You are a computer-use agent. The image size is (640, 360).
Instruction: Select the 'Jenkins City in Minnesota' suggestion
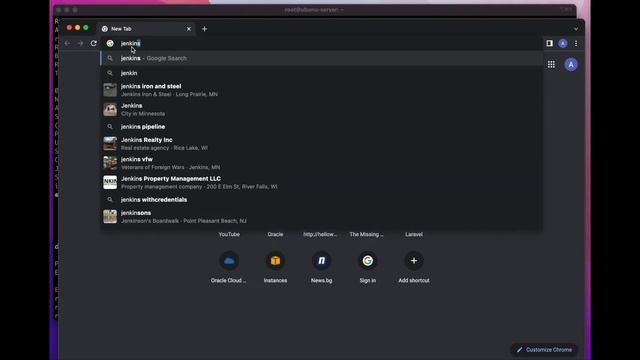coord(322,109)
